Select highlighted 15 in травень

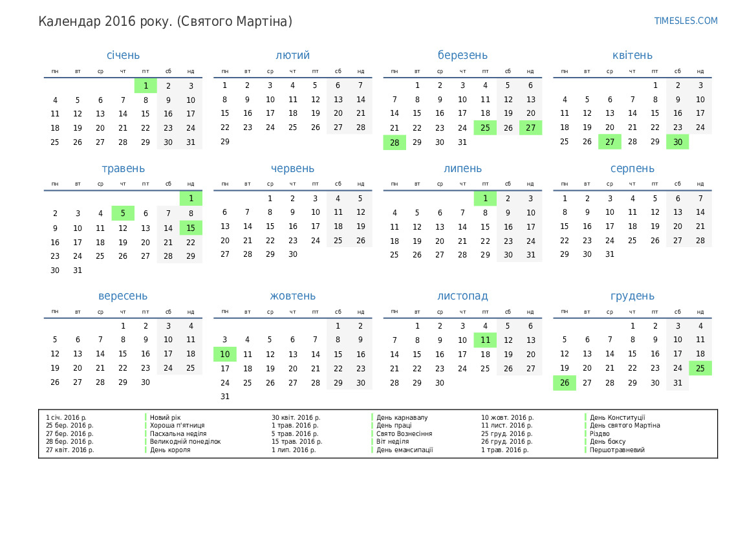pos(191,228)
